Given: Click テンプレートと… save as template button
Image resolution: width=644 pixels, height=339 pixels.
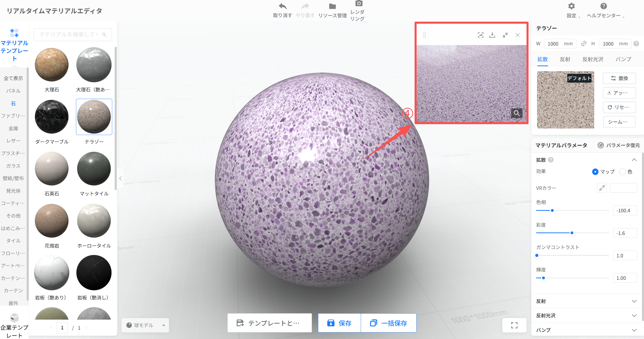Looking at the screenshot, I should [270, 323].
